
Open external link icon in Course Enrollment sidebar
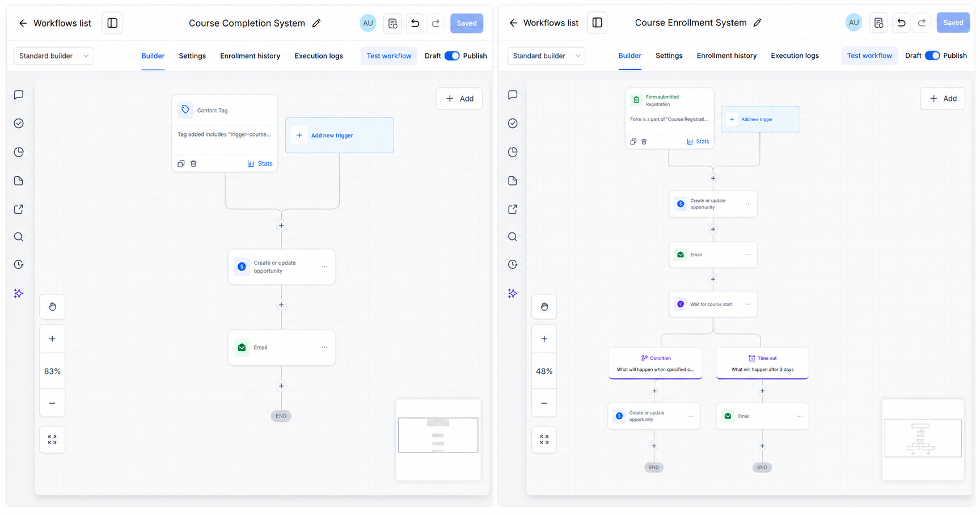[x=513, y=209]
